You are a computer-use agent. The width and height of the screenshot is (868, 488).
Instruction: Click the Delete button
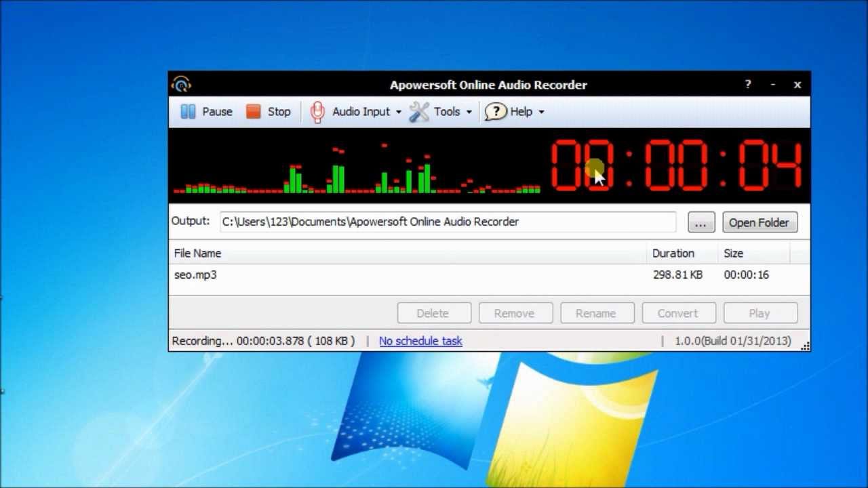pos(433,313)
